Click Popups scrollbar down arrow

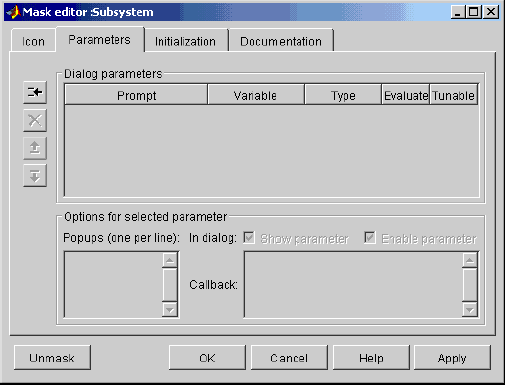point(170,310)
